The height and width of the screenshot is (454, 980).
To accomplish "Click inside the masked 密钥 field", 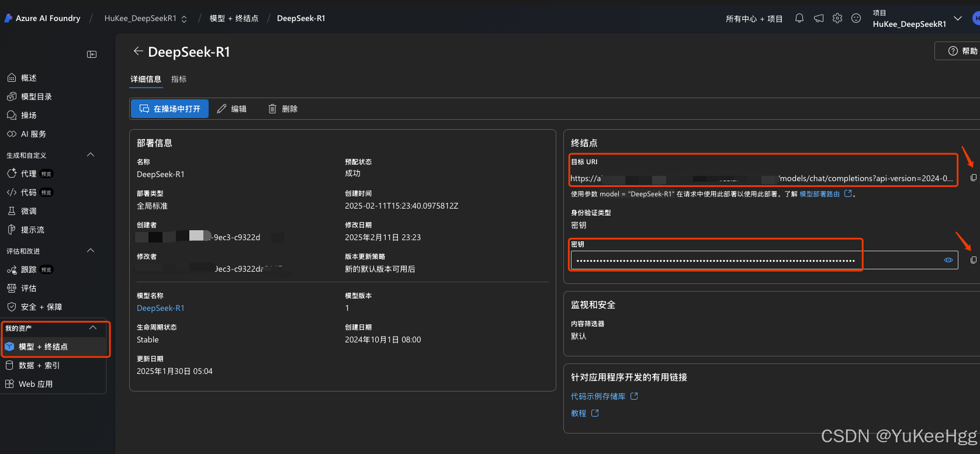I will (764, 260).
